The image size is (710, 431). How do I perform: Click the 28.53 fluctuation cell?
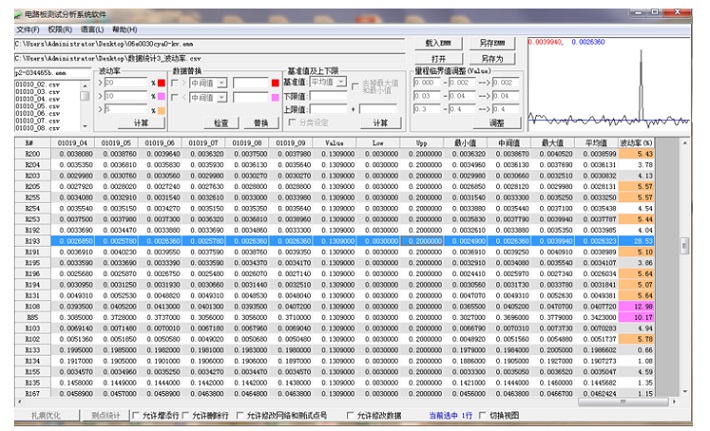click(636, 241)
